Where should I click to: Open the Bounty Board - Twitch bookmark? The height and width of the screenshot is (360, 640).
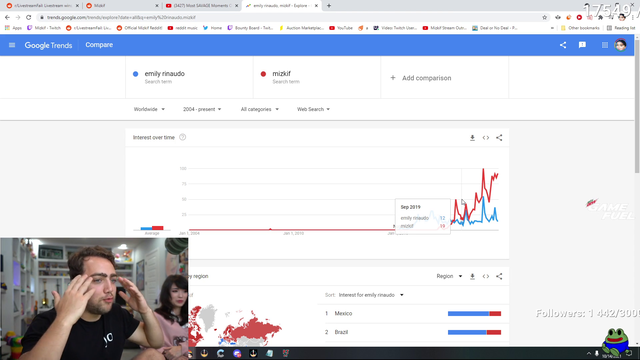[x=250, y=28]
